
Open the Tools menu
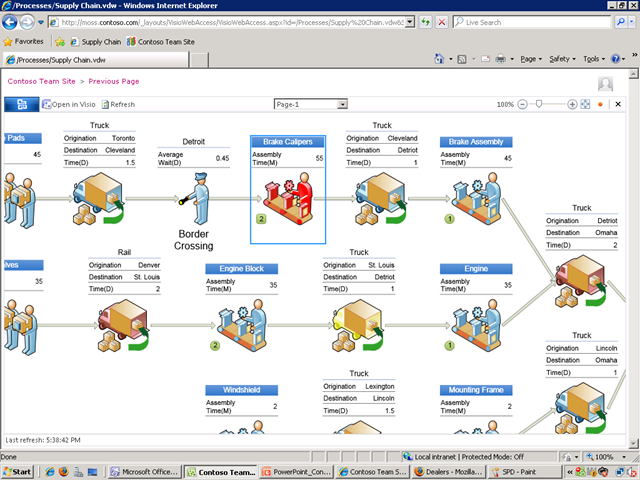coord(593,59)
